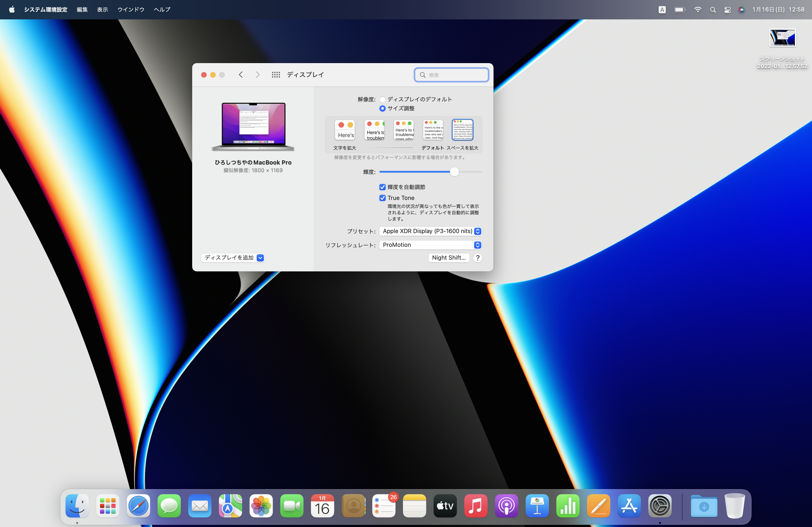
Task: Expand the リフレッシュレート ProMotion dropdown
Action: click(x=430, y=245)
